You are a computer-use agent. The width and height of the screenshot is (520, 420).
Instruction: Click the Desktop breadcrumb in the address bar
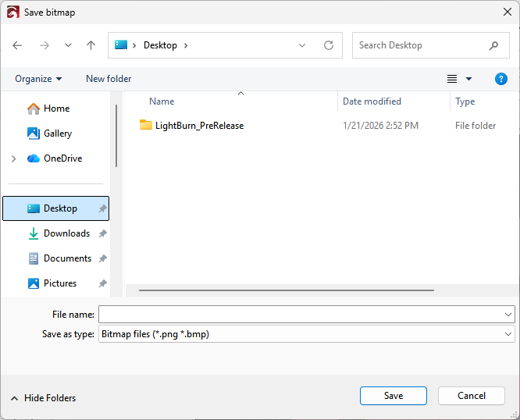click(x=160, y=45)
